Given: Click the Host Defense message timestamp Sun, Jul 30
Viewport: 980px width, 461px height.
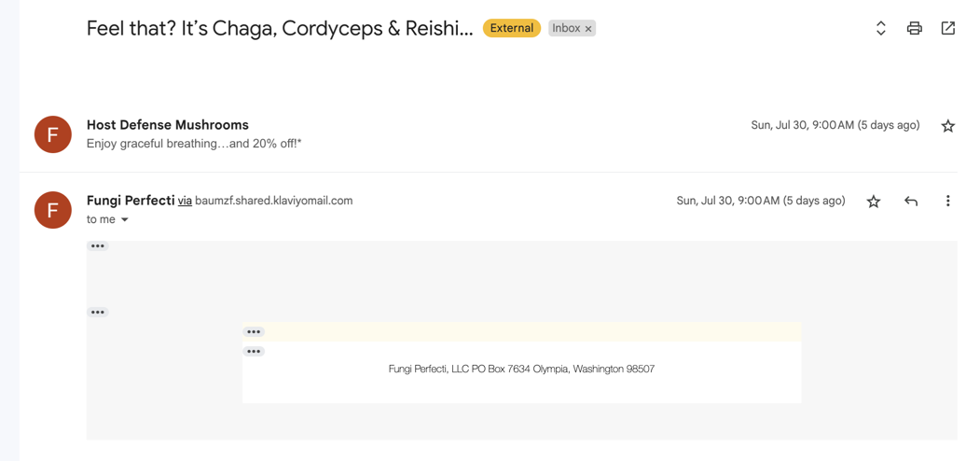Looking at the screenshot, I should coord(835,125).
